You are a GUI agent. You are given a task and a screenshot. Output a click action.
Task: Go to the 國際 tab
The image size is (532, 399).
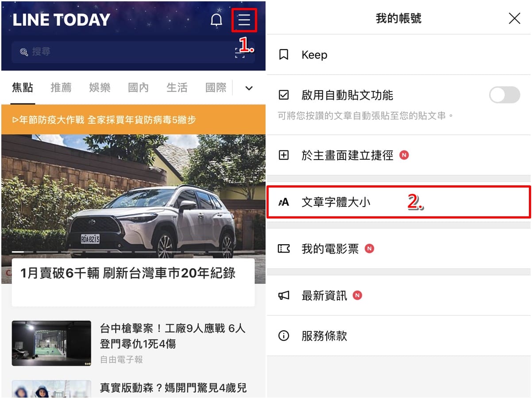[x=216, y=88]
